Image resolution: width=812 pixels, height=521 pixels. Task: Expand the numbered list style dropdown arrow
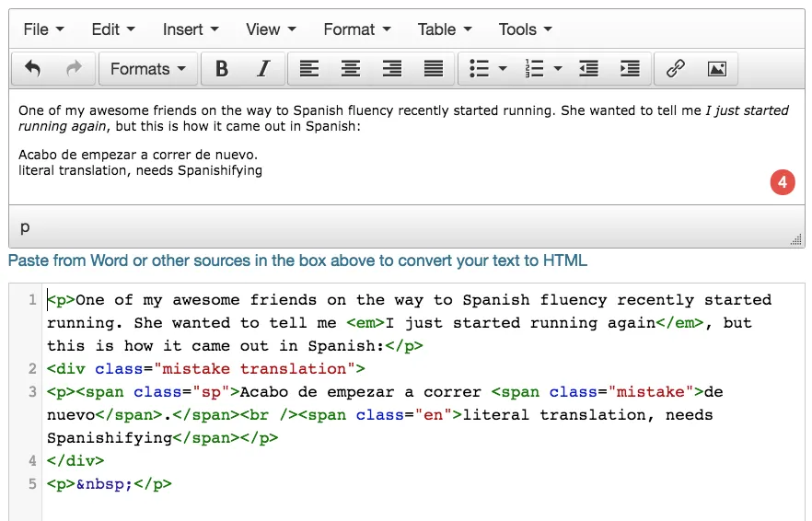[x=558, y=69]
